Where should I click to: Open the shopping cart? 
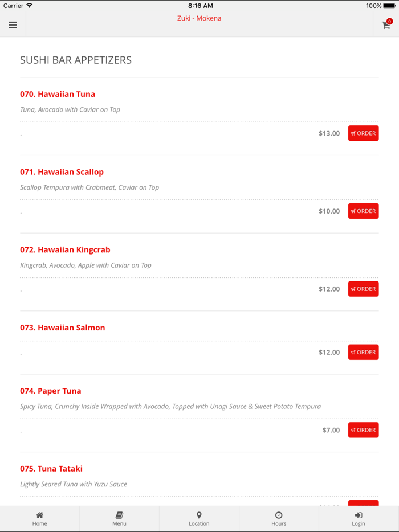385,26
